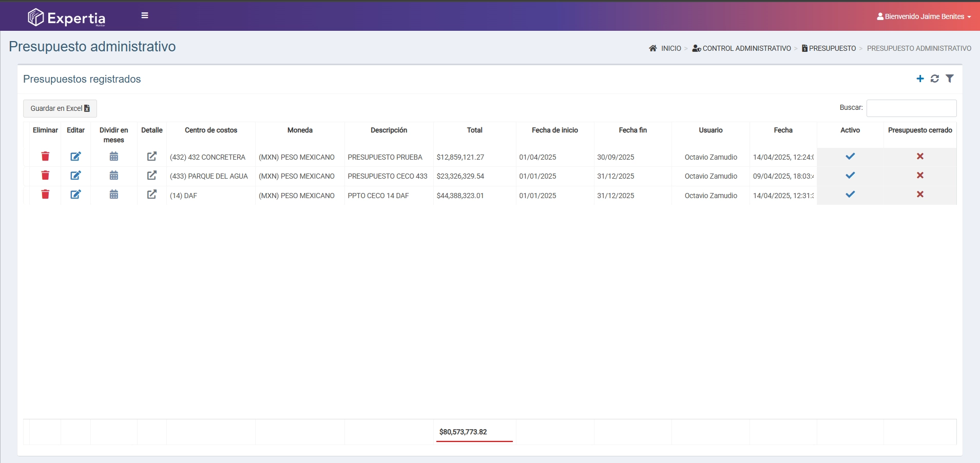Refresh the registered budgets list
The image size is (980, 463).
935,79
